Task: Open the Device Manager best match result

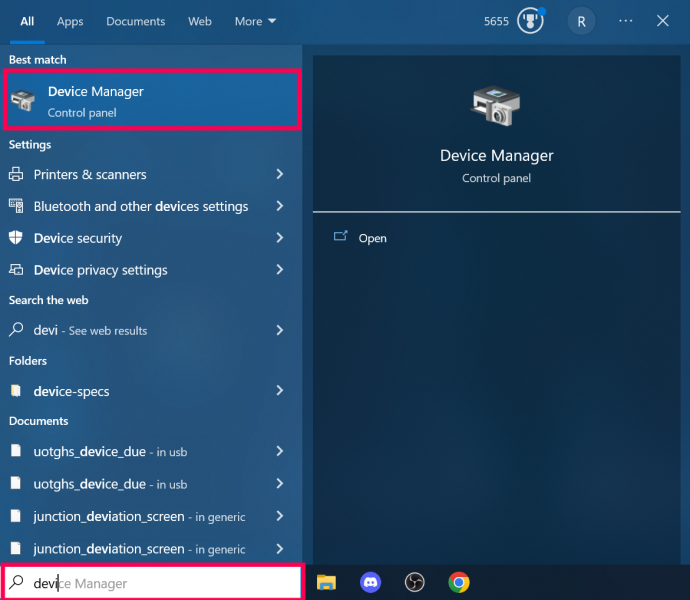Action: [x=152, y=100]
